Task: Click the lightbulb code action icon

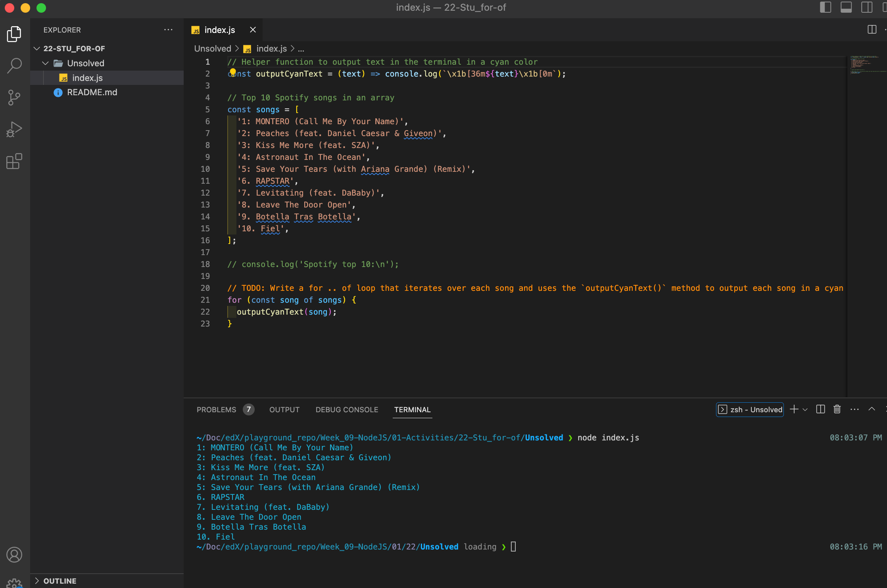Action: [x=233, y=72]
